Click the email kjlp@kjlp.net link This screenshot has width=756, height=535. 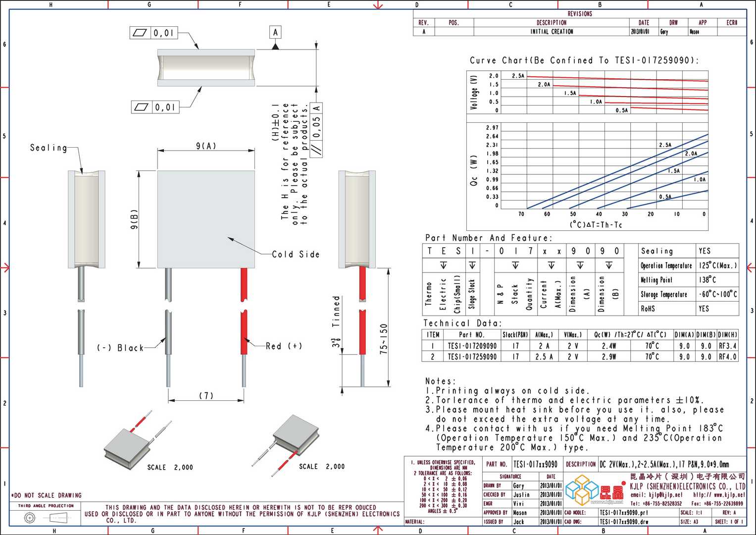click(656, 495)
